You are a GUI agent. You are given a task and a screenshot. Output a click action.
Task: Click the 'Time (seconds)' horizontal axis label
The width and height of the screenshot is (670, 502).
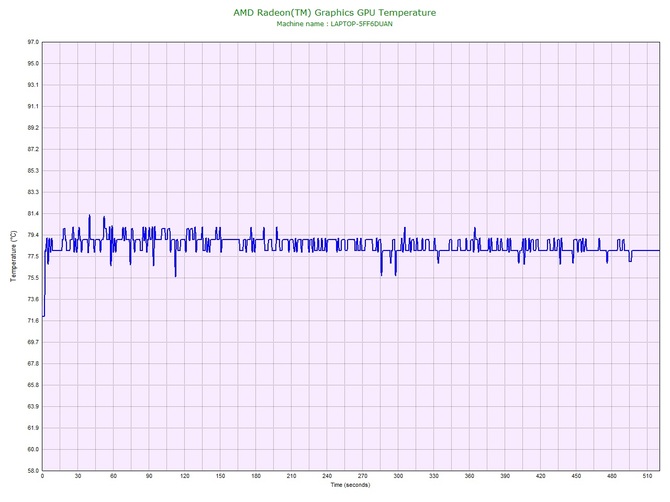tap(350, 485)
